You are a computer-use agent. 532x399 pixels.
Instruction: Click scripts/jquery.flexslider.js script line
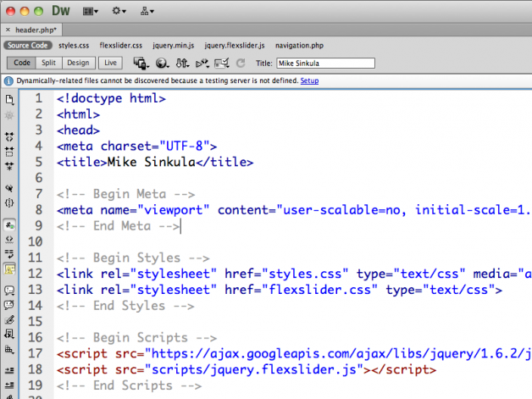[x=247, y=369]
